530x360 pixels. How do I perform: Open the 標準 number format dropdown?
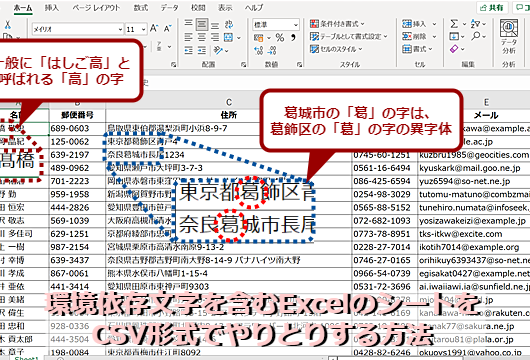(296, 25)
